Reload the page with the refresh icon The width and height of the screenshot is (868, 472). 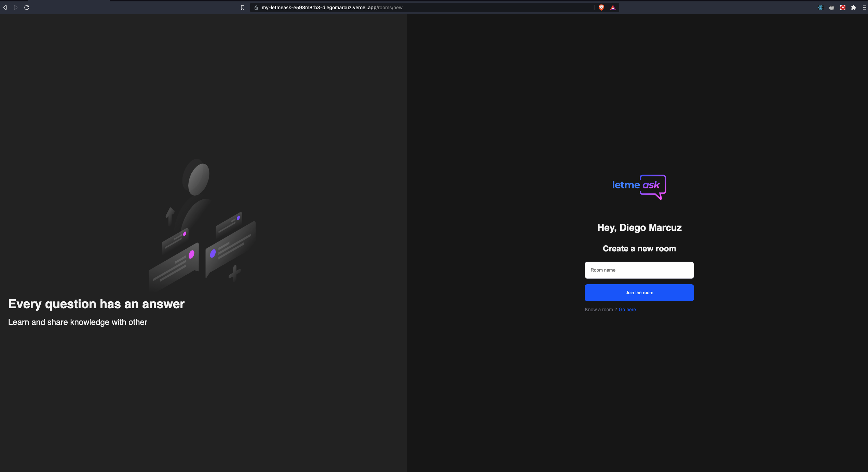click(27, 8)
